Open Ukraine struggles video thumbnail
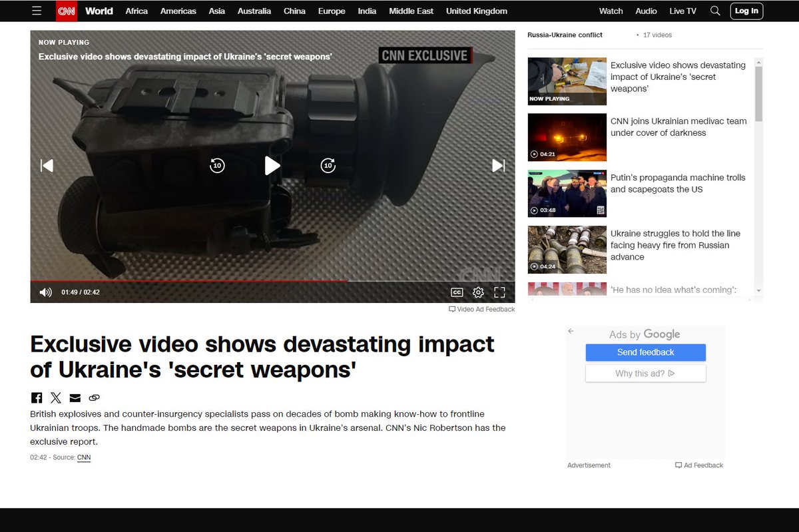 coord(567,250)
